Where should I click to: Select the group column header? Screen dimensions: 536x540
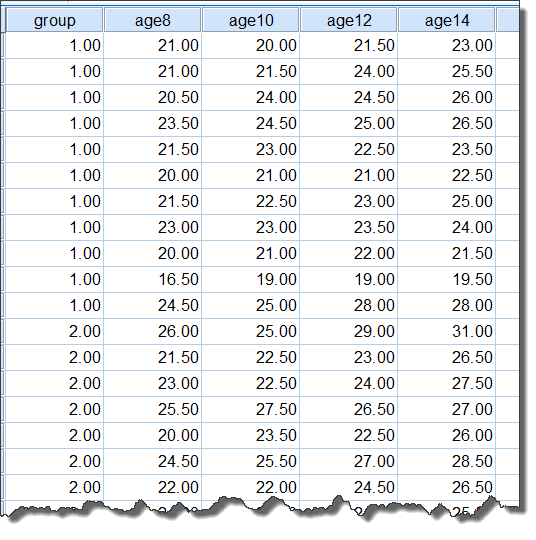(x=54, y=20)
